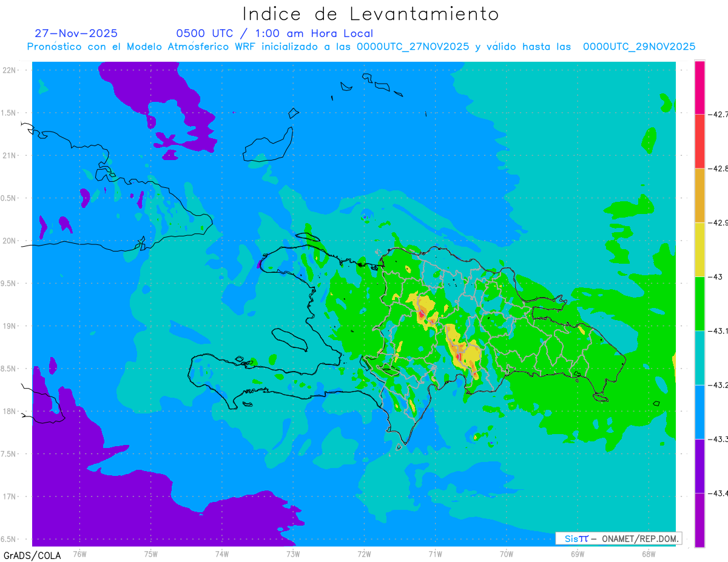This screenshot has width=728, height=562.
Task: Click the '75W' longitude label
Action: tap(151, 554)
